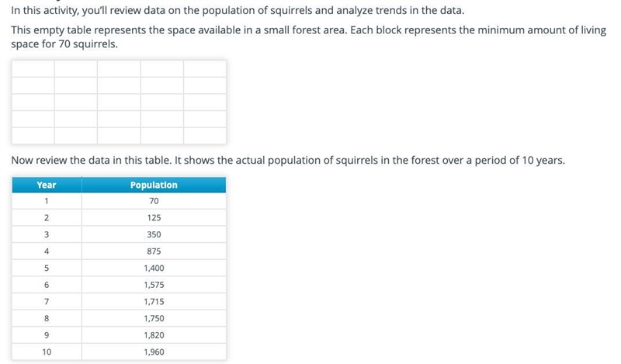Click the Population column header
621x364 pixels.
tap(154, 185)
